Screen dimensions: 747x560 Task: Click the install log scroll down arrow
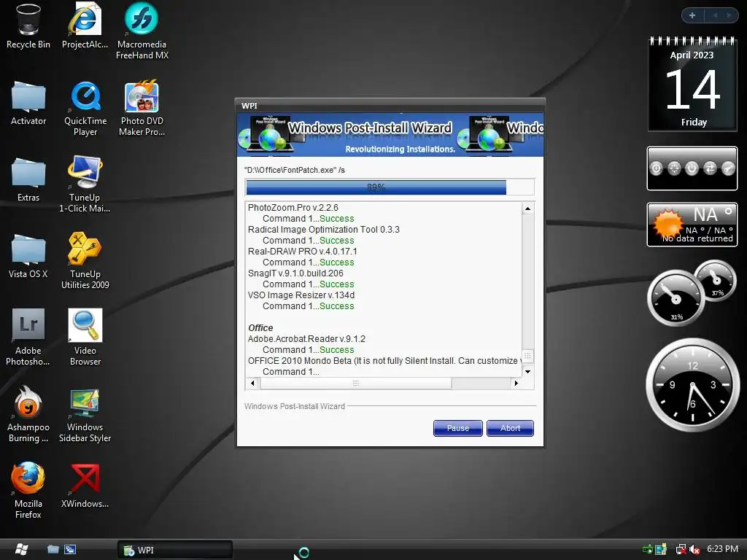(x=528, y=371)
